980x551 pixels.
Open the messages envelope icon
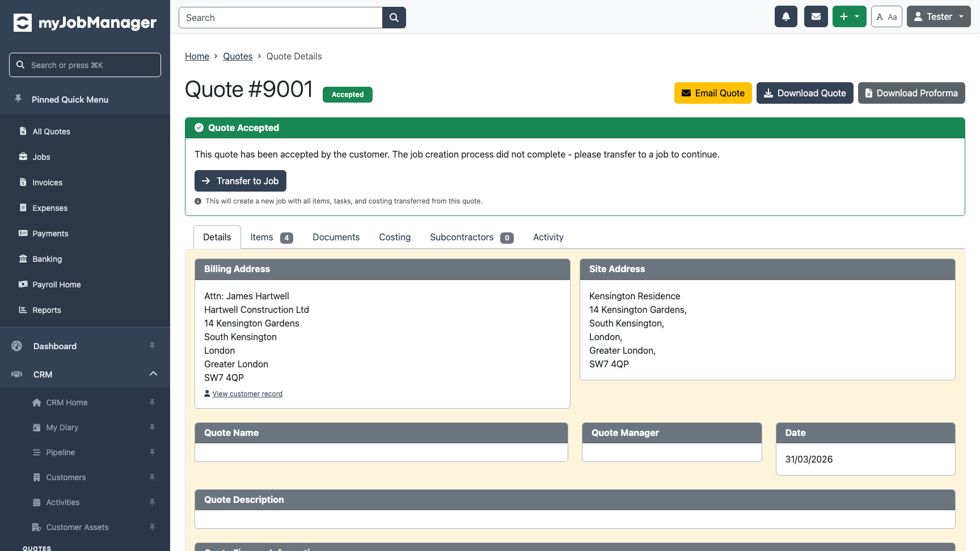(816, 16)
